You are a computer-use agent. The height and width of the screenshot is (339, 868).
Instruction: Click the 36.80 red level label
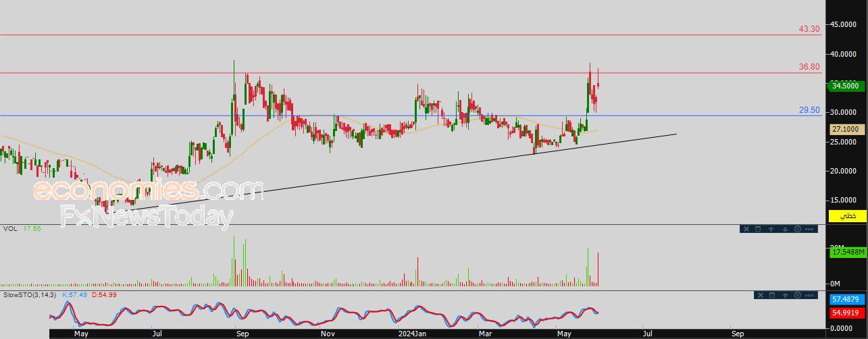[x=809, y=67]
